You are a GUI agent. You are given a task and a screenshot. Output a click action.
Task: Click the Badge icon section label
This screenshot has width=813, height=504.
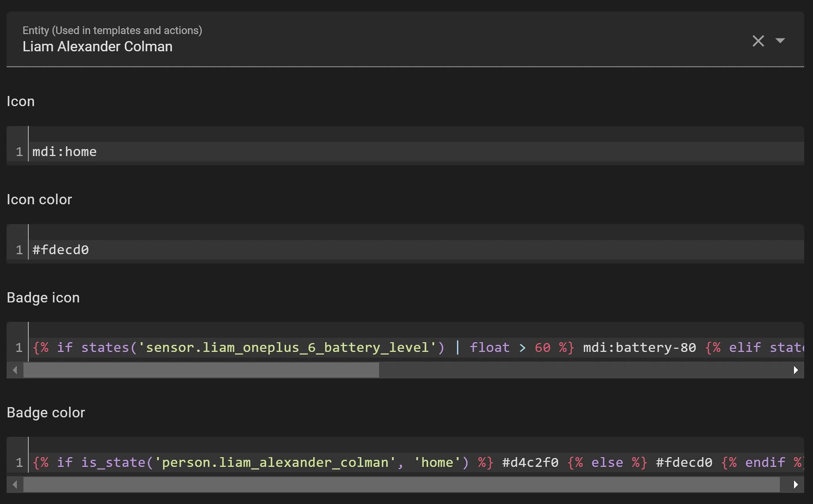coord(43,298)
